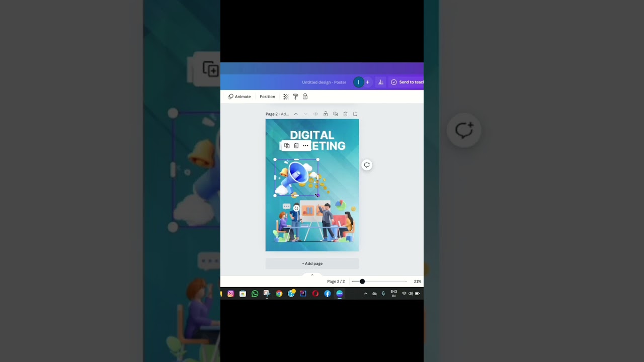Click the microphone tray icon

[383, 294]
